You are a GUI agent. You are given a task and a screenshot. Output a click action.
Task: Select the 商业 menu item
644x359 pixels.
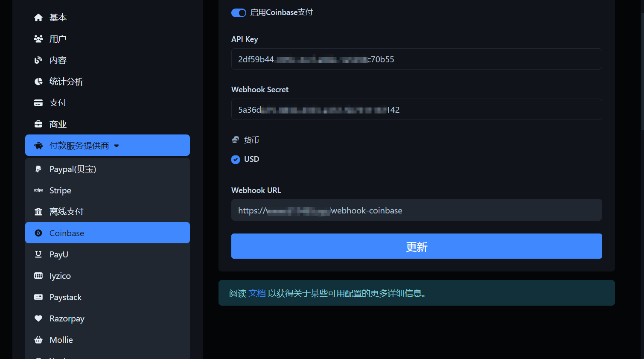tap(108, 124)
